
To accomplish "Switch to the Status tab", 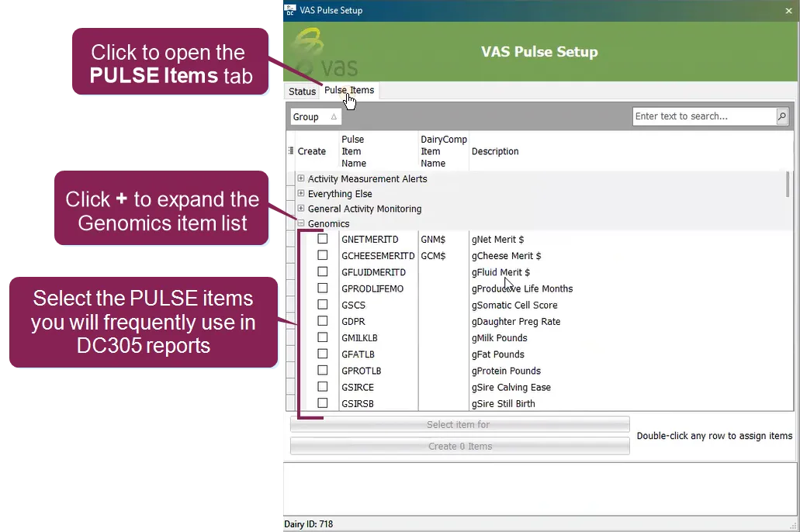I will [302, 92].
